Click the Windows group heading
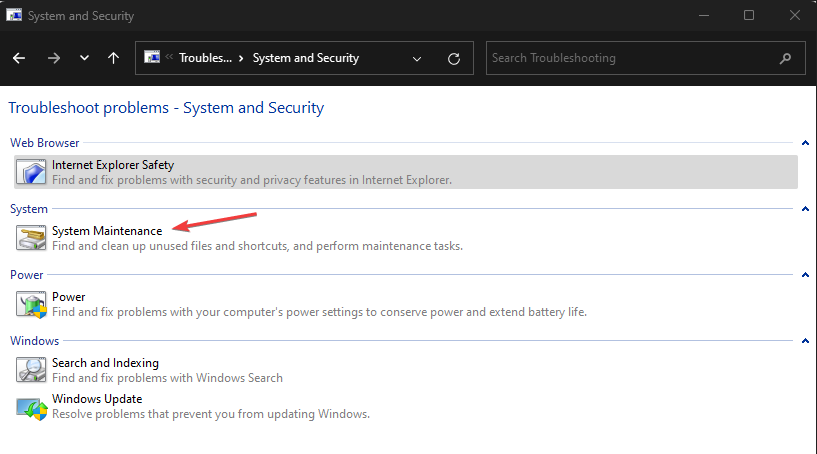 pyautogui.click(x=34, y=341)
